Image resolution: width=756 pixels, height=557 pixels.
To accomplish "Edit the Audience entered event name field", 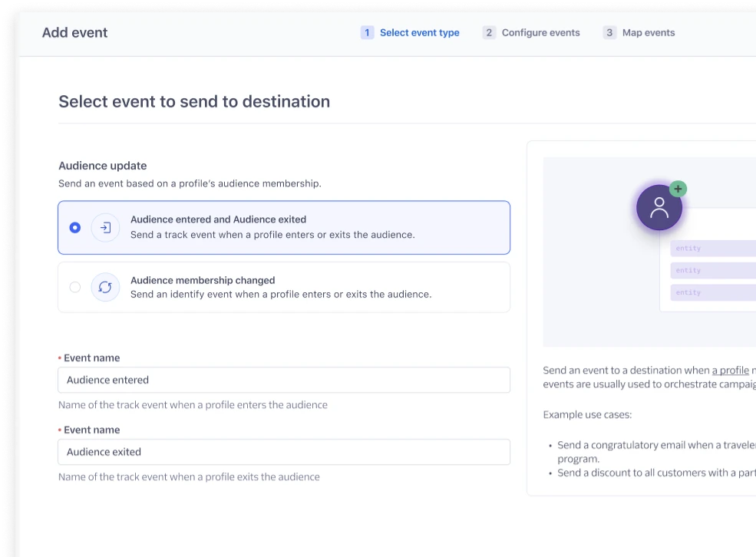I will pyautogui.click(x=284, y=380).
